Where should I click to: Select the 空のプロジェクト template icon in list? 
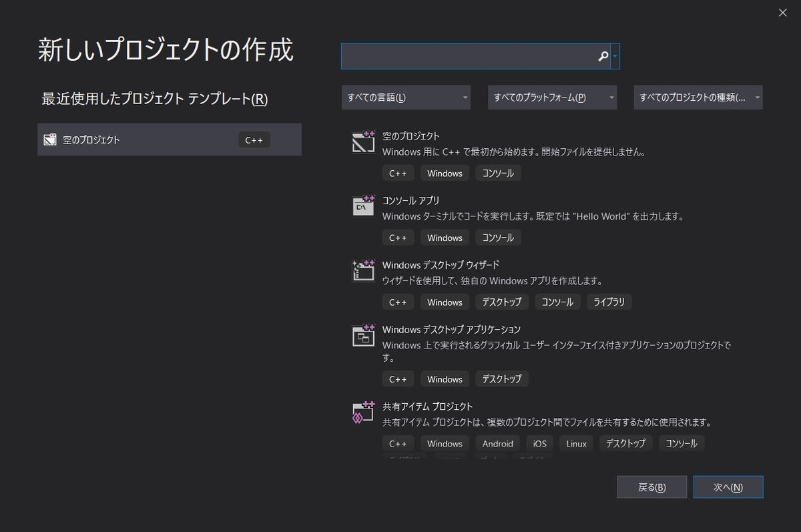363,142
